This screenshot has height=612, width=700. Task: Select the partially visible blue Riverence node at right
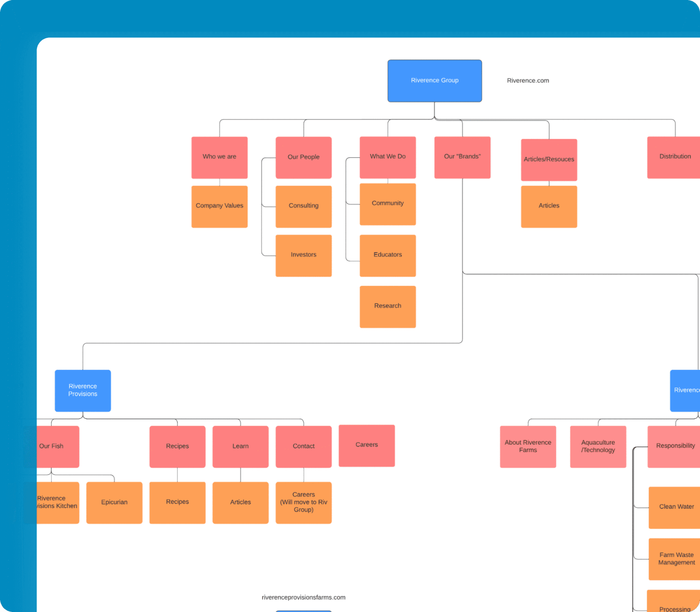(685, 391)
